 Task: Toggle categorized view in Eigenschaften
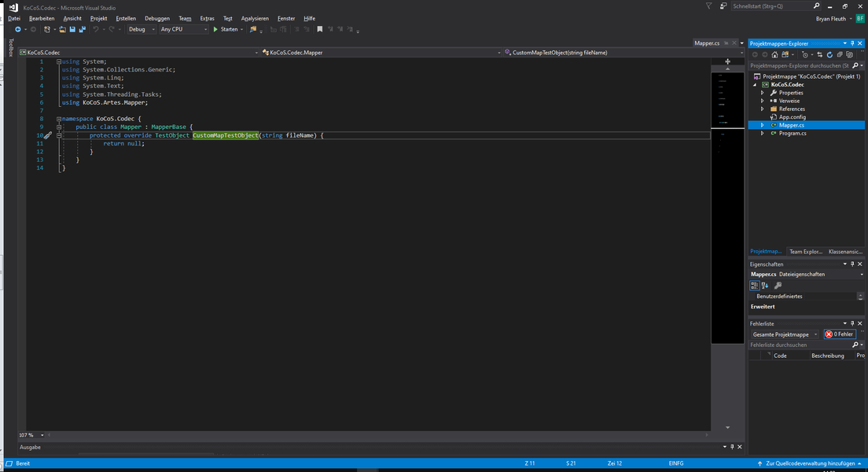coord(755,286)
